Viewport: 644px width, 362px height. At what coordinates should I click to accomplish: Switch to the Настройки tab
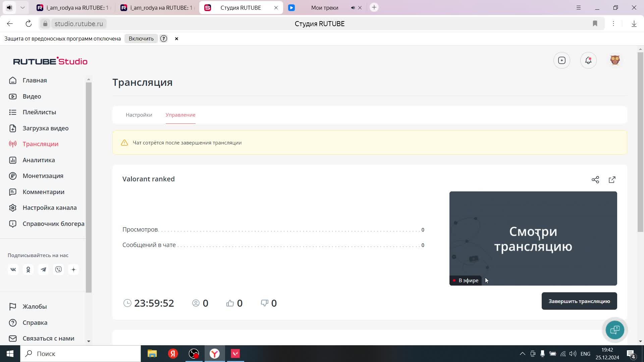[139, 115]
